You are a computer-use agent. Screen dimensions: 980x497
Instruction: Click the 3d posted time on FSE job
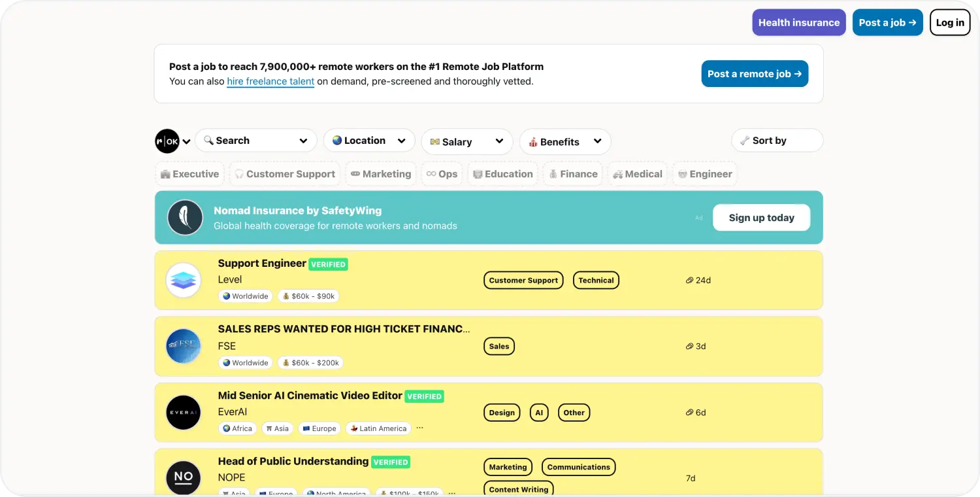click(x=695, y=347)
